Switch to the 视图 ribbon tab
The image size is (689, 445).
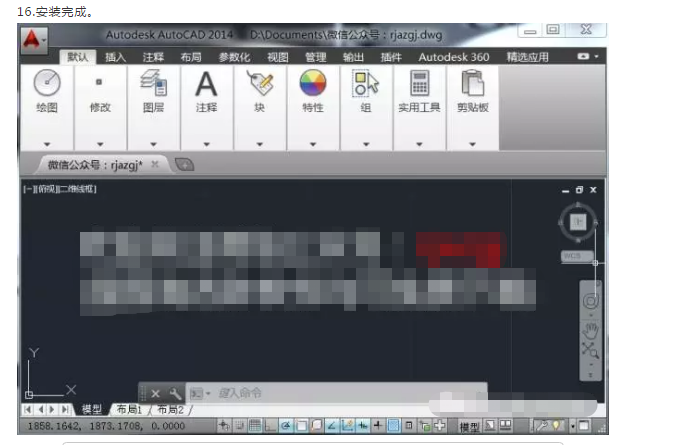278,57
